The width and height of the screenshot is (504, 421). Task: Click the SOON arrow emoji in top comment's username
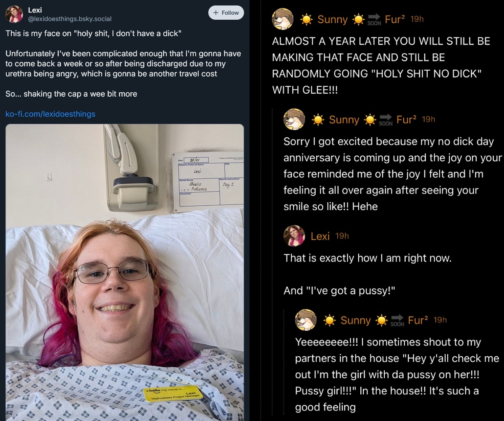[374, 19]
